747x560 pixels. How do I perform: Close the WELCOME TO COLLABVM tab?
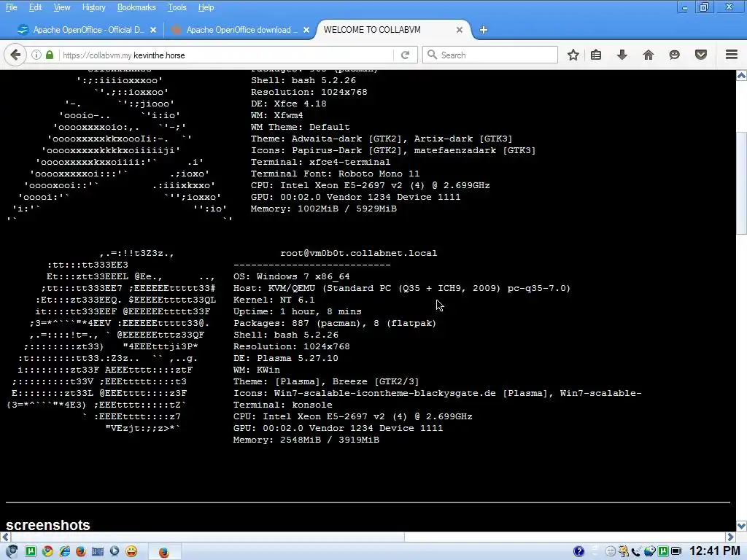tap(460, 30)
